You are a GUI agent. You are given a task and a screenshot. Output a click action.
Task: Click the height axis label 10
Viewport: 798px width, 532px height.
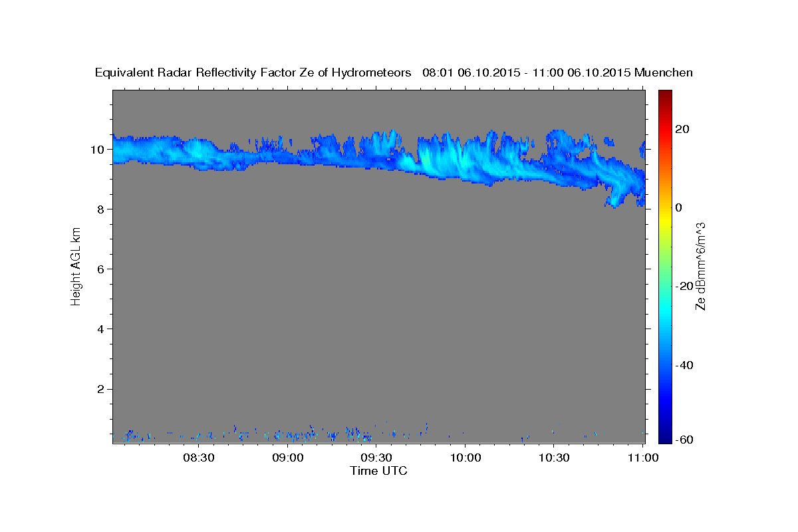[x=99, y=149]
